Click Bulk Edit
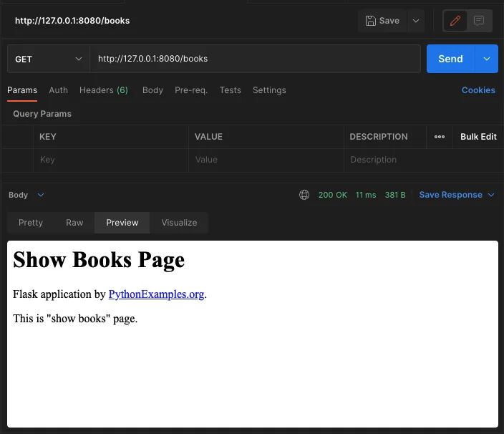The width and height of the screenshot is (504, 434). (478, 137)
